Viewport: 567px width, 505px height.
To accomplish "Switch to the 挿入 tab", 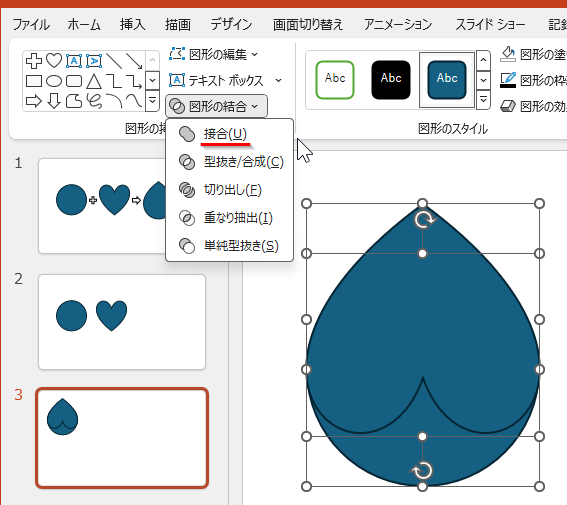I will 132,25.
